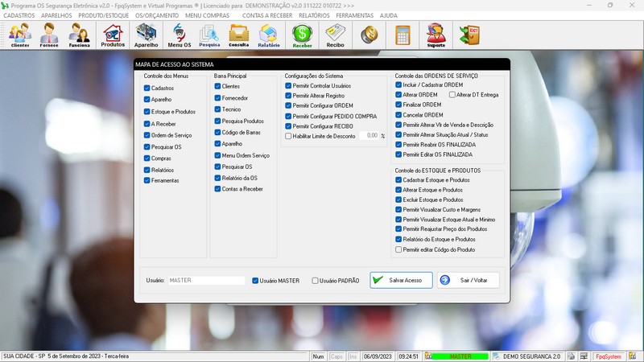This screenshot has height=362, width=644.
Task: Open the Fornece suppliers icon
Action: [x=49, y=35]
